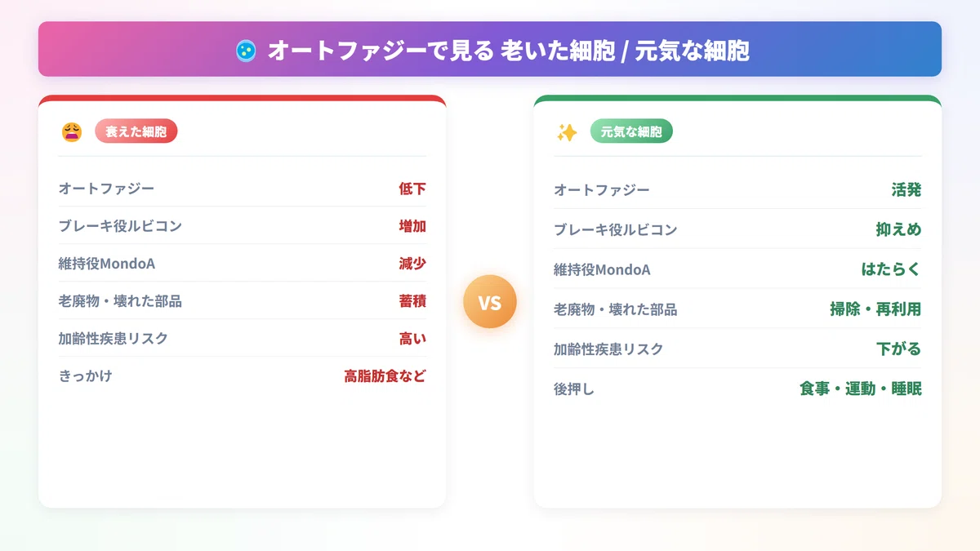
Task: Click the green 活発 value in right card
Action: pos(906,190)
